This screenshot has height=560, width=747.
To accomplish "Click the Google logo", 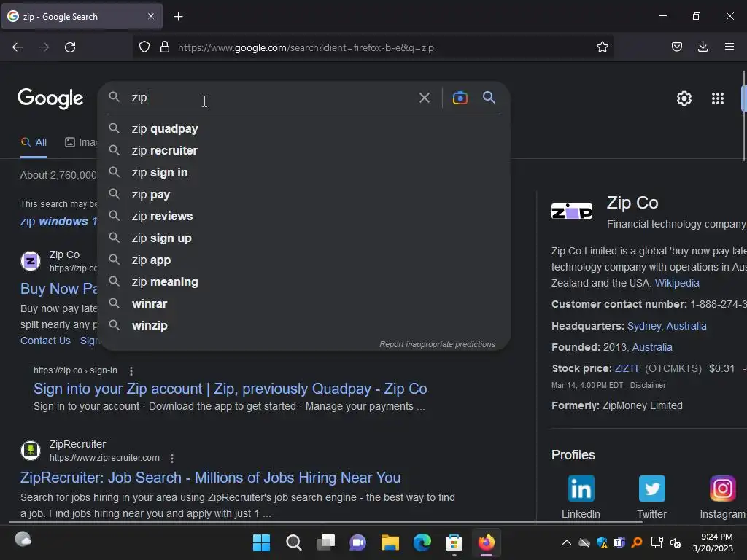I will [x=50, y=98].
